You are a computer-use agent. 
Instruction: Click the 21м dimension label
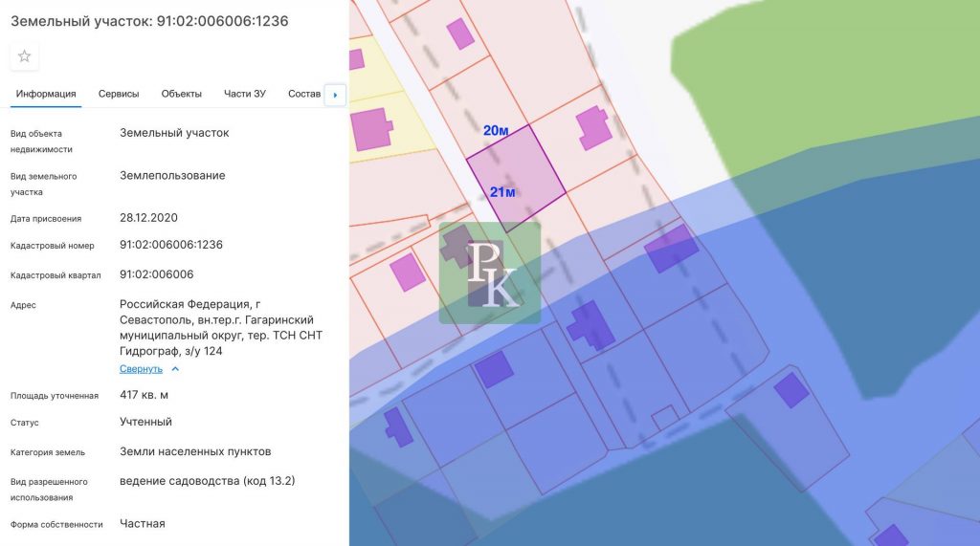point(502,192)
